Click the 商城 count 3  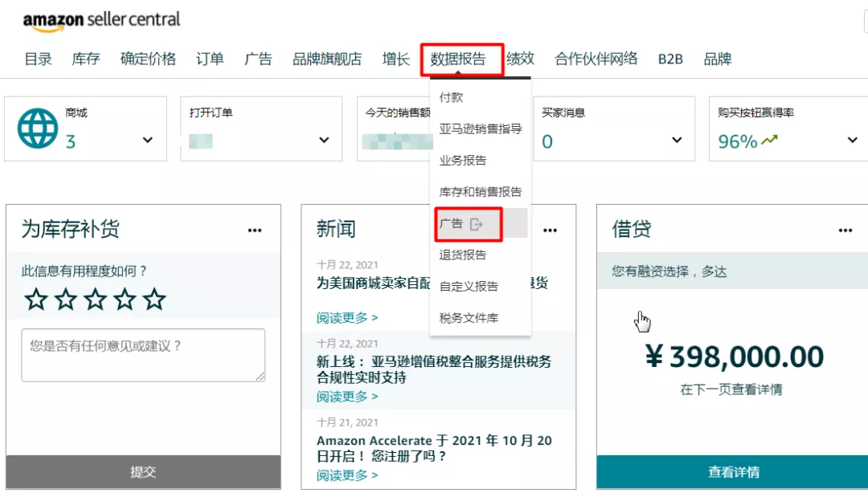pos(70,141)
